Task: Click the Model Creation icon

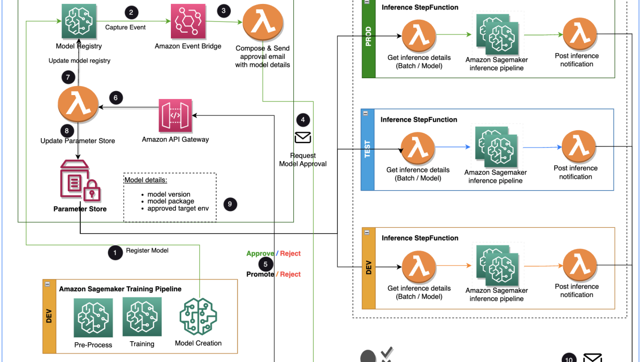Action: pos(198,317)
